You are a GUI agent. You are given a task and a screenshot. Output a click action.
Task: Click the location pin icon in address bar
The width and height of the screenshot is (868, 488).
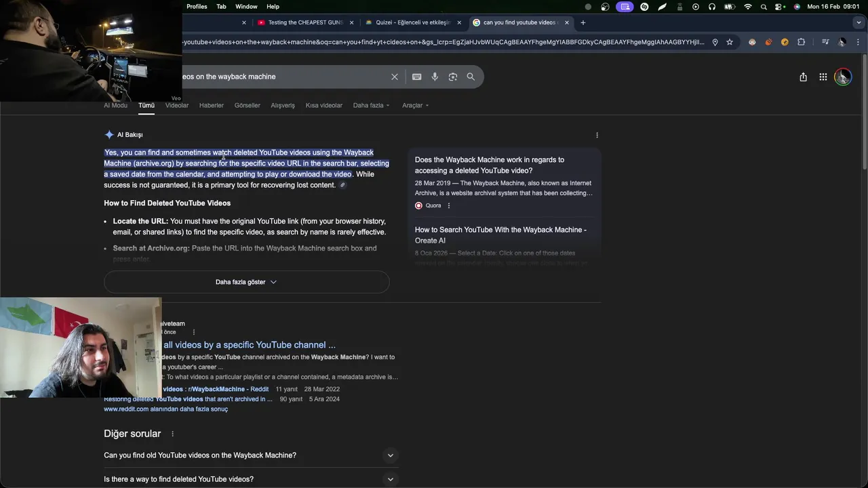tap(715, 42)
